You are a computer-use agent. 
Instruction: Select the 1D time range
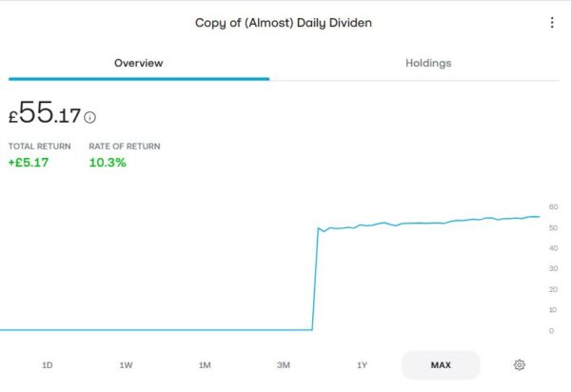(48, 365)
